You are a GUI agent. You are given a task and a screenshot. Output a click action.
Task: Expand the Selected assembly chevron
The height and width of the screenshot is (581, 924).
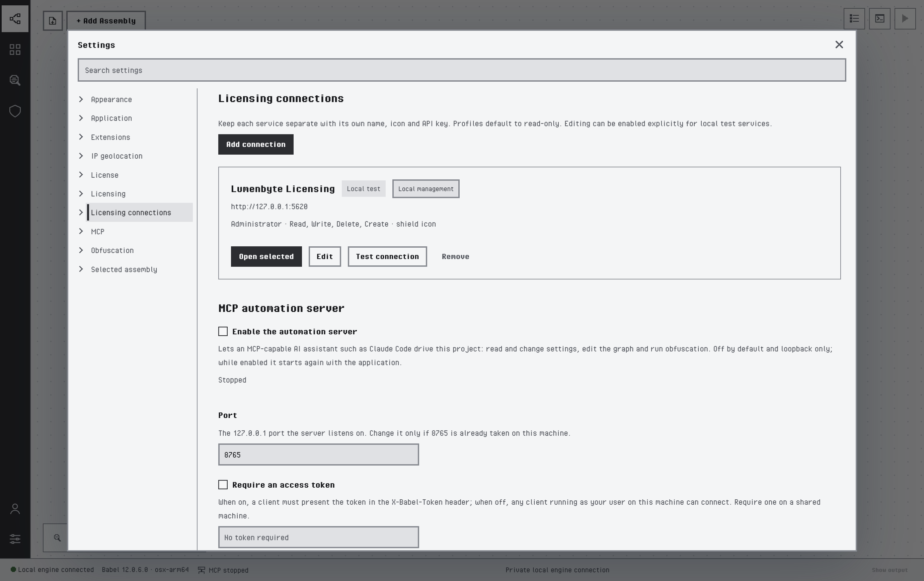coord(81,269)
